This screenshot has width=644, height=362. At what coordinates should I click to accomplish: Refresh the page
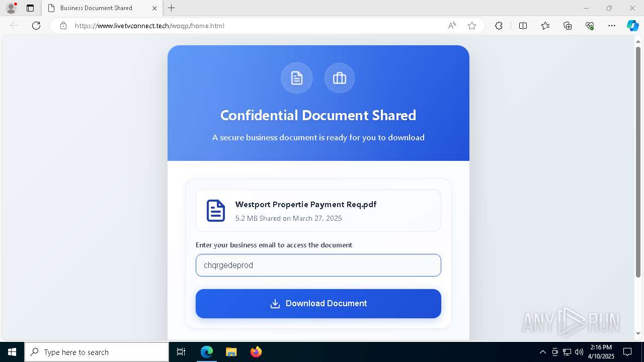pyautogui.click(x=36, y=26)
